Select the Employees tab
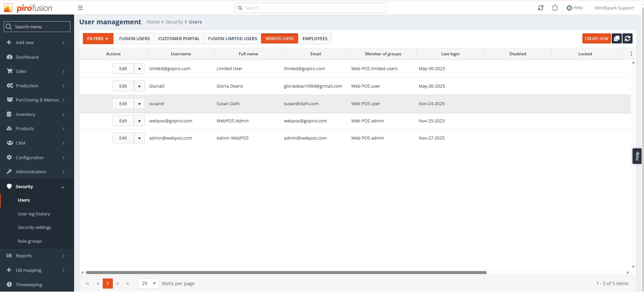Image resolution: width=644 pixels, height=297 pixels. [315, 39]
